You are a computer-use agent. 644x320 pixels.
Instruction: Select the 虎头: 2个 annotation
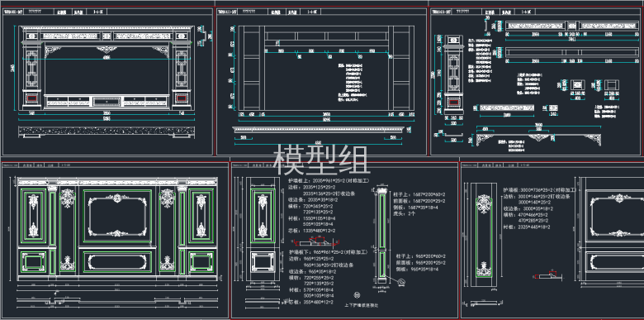405,214
